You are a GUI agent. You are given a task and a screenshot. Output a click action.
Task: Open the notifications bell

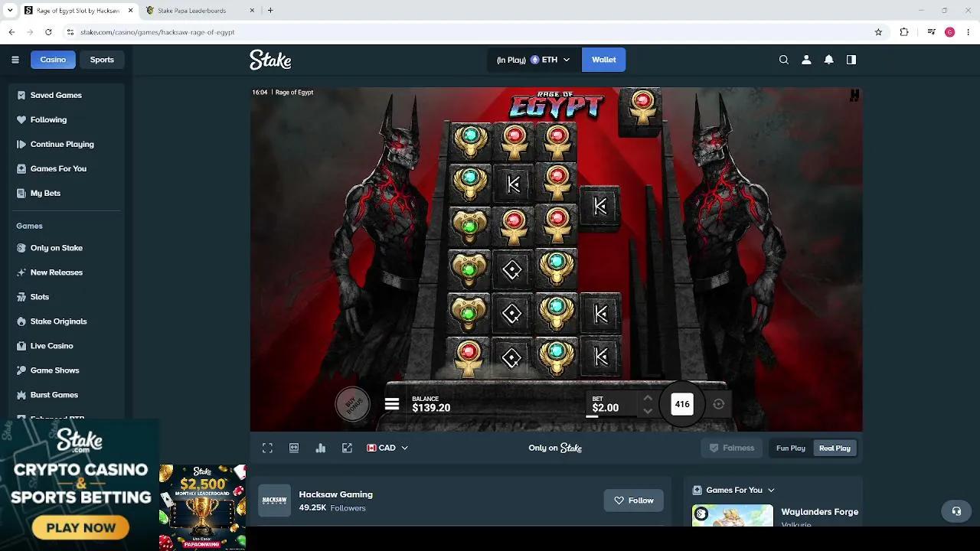pos(828,60)
